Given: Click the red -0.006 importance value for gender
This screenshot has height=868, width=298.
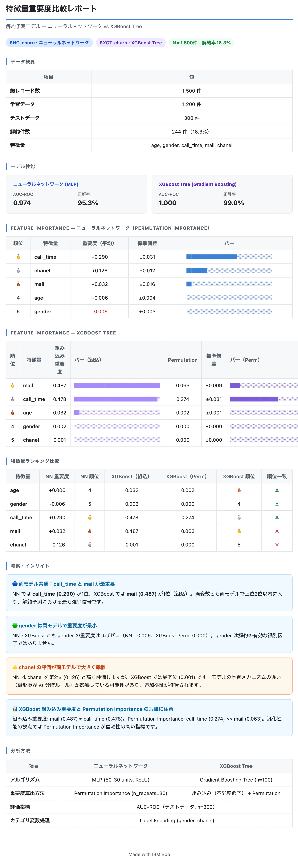Looking at the screenshot, I should click(100, 312).
